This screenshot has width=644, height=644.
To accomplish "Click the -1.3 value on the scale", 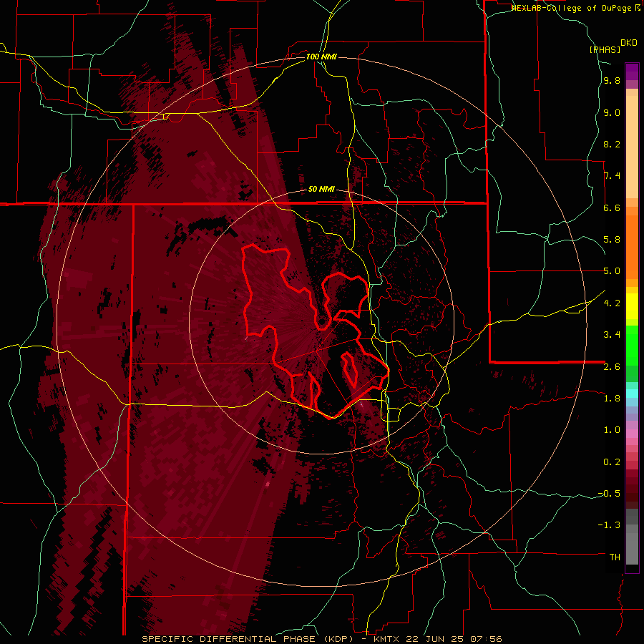I will [609, 525].
